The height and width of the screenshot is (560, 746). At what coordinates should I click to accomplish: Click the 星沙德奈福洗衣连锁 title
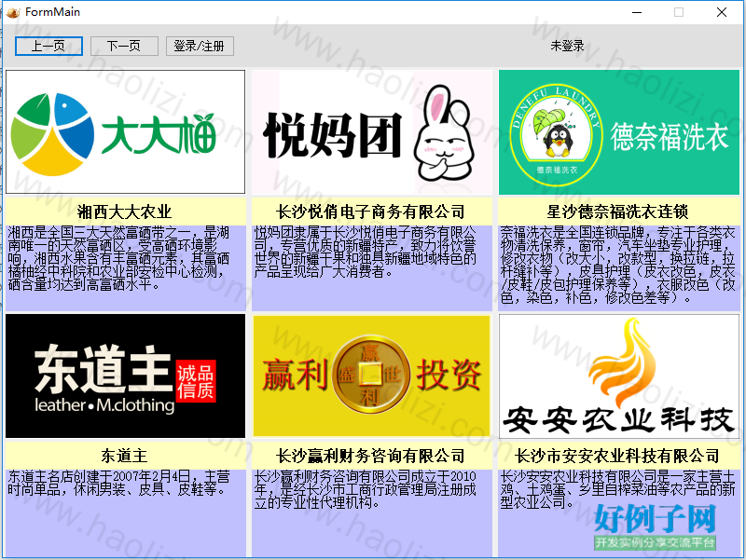[619, 212]
